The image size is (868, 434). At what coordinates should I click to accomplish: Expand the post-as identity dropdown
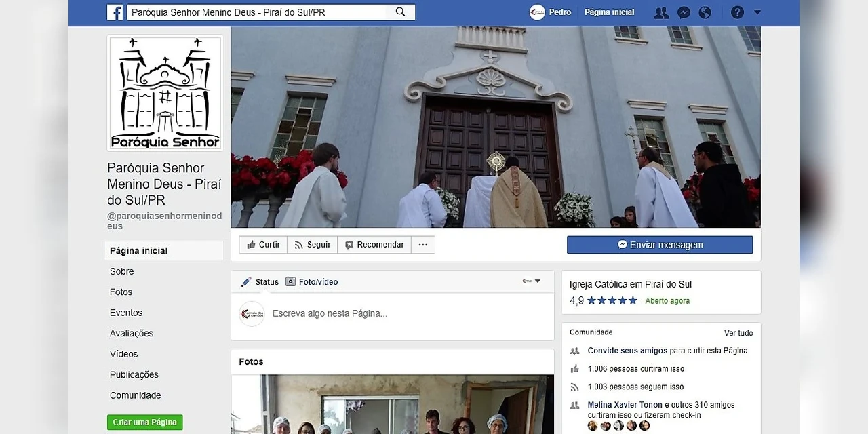pyautogui.click(x=531, y=281)
